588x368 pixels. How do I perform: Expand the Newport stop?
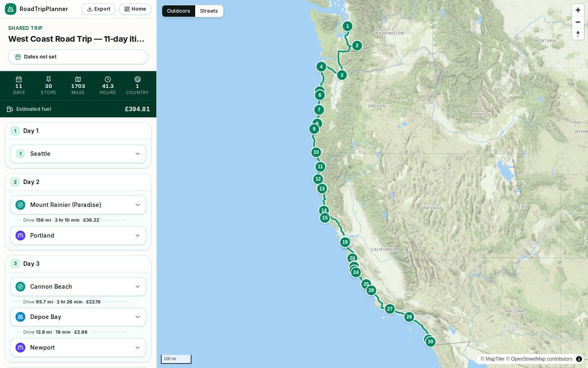click(78, 348)
